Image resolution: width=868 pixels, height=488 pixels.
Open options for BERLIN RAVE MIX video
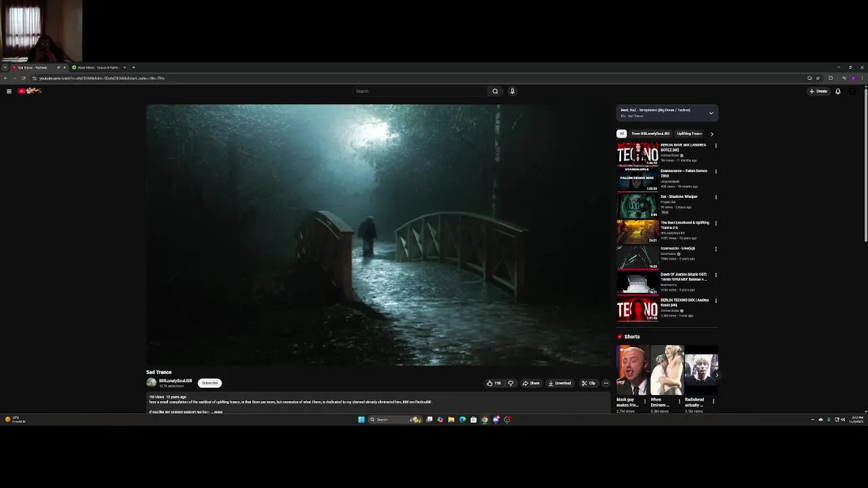[x=715, y=146]
